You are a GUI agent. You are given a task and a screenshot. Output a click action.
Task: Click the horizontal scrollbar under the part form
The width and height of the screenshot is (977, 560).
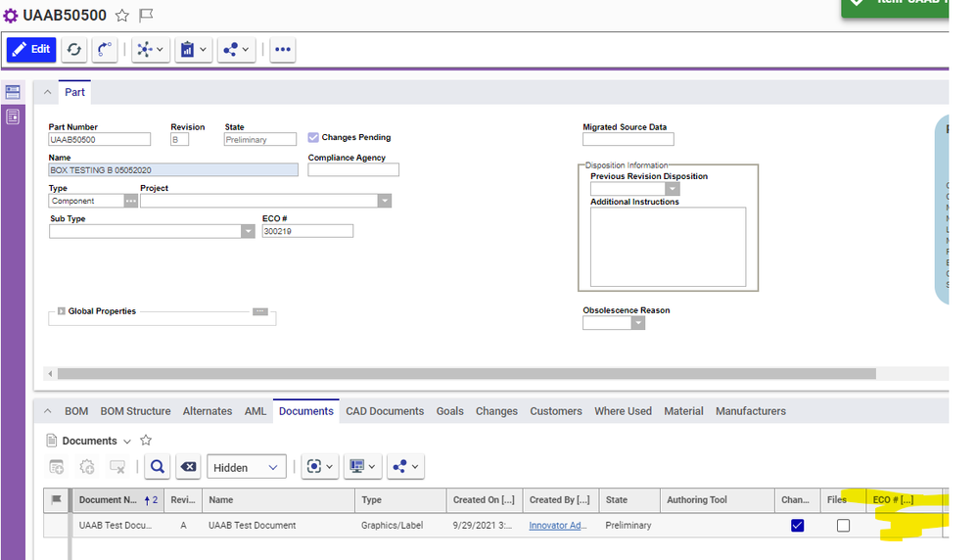pos(466,374)
